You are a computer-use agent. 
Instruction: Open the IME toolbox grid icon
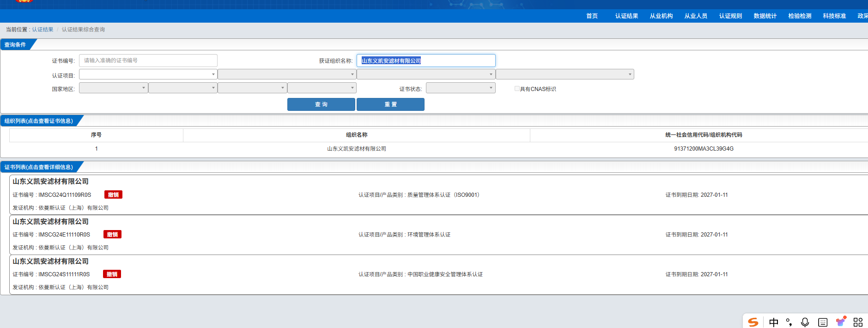[x=858, y=322]
